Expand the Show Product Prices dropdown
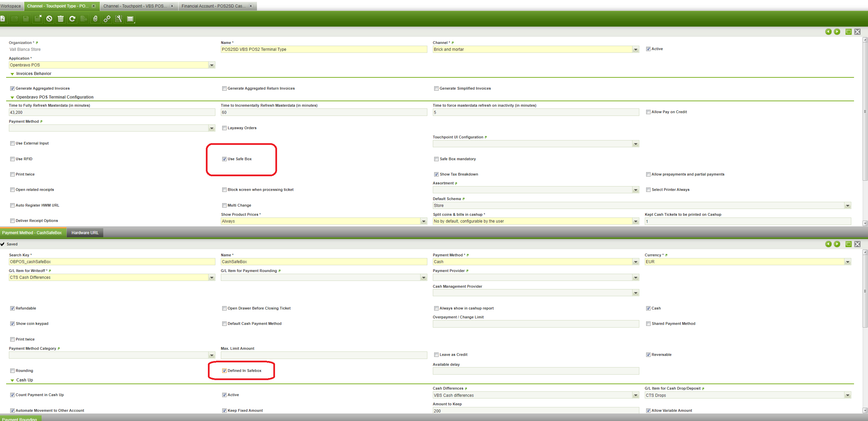 pos(424,221)
